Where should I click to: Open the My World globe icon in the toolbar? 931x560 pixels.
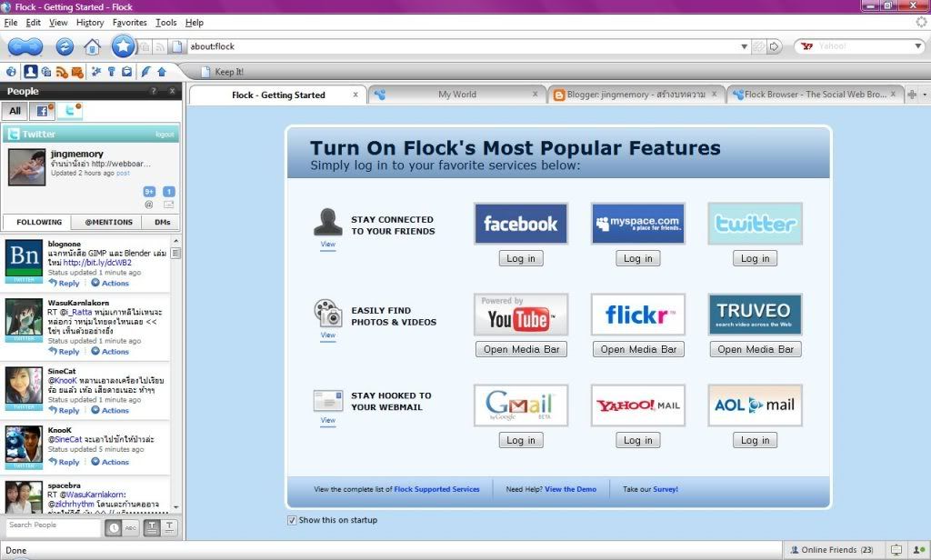tap(11, 72)
